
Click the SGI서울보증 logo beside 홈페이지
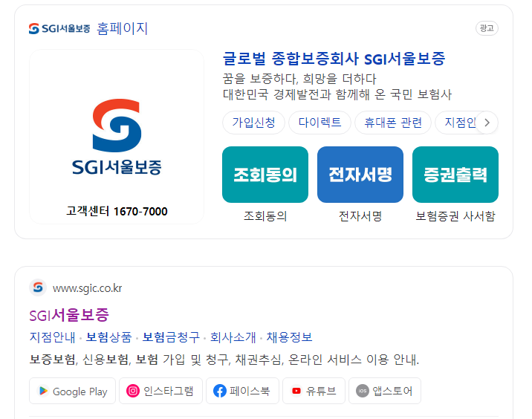pos(59,28)
